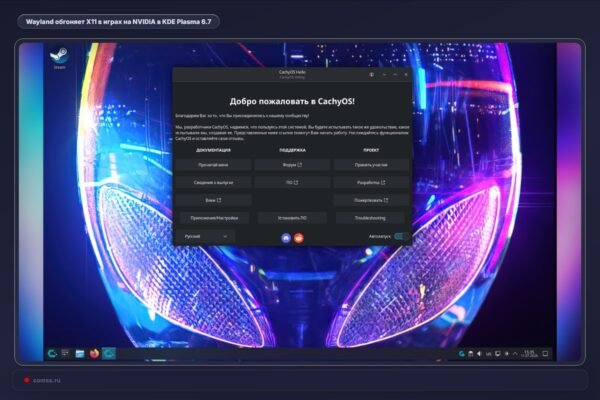Click the Discord round icon in CachyOS Hello
Image resolution: width=600 pixels, height=400 pixels.
[x=286, y=238]
